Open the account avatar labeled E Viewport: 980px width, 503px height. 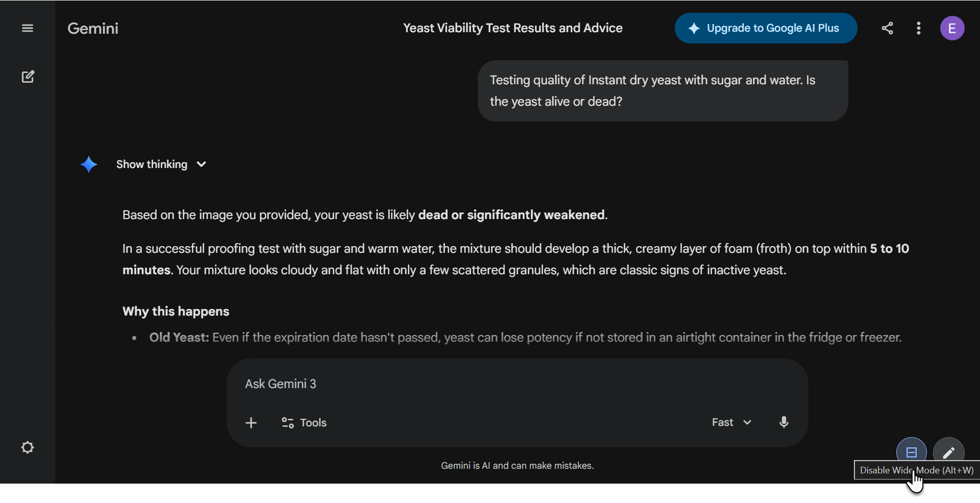952,28
